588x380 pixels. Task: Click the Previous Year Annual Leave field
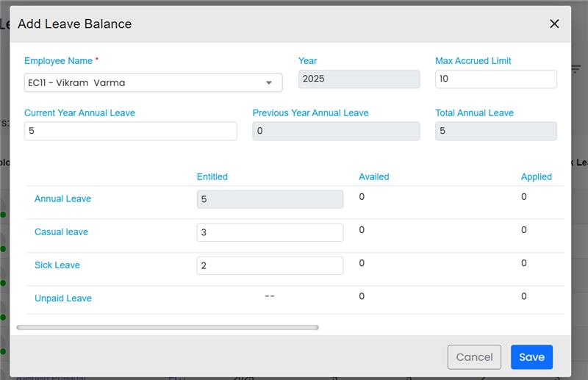336,131
